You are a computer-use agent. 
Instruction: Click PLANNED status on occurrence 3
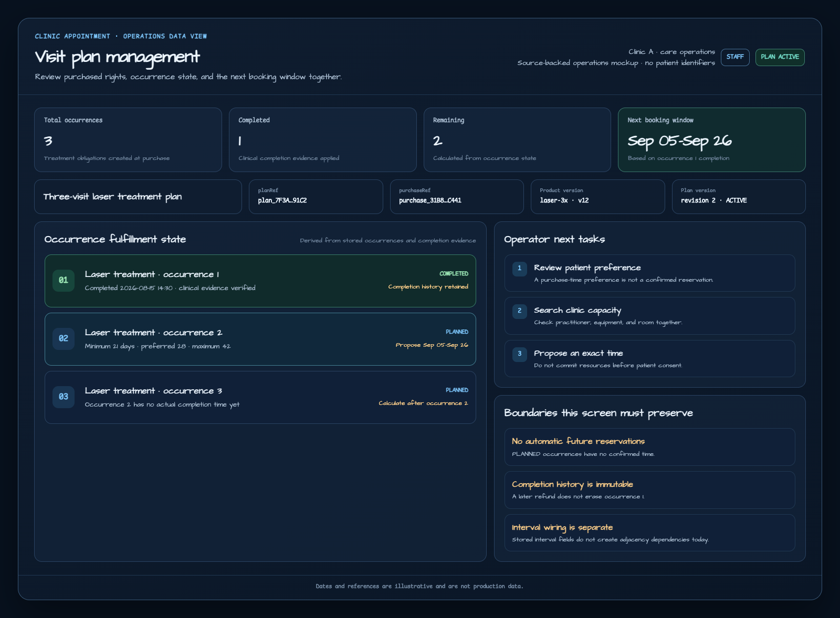[457, 390]
